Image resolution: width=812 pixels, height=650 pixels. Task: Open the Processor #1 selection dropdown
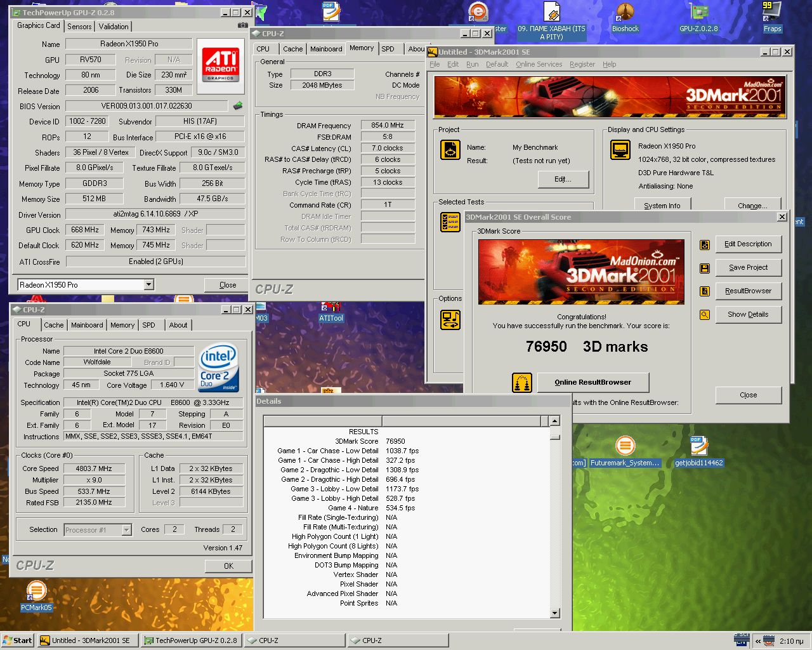coord(126,529)
